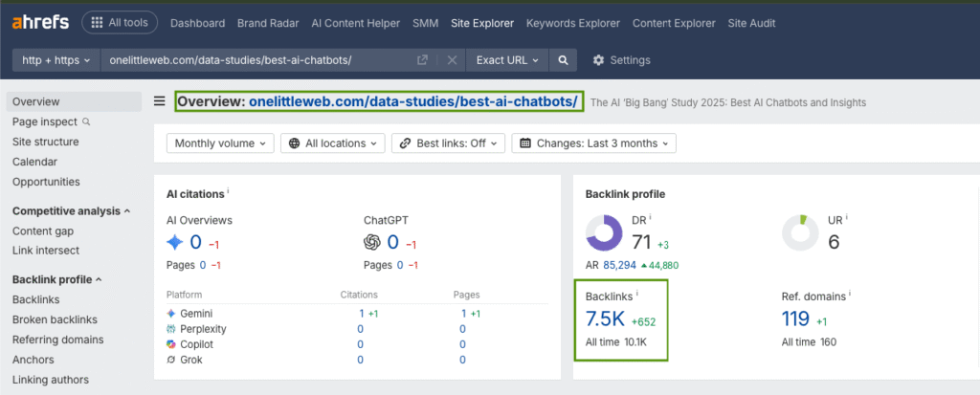
Task: Open Link intersect in the sidebar
Action: tap(46, 251)
